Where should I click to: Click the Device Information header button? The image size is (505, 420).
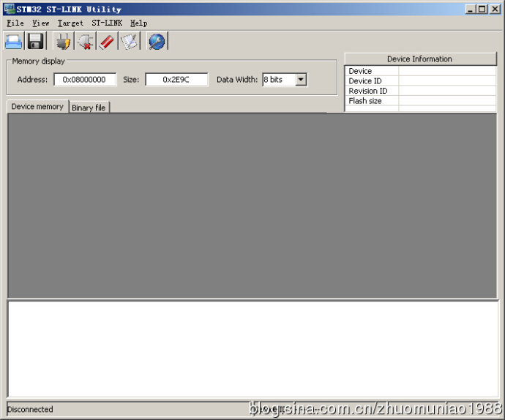(419, 59)
